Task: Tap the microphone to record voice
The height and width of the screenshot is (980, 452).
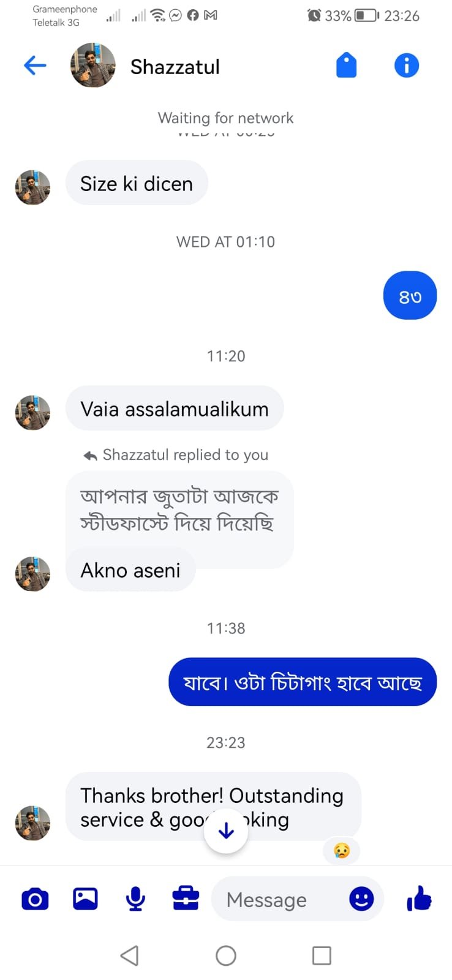Action: (x=135, y=899)
